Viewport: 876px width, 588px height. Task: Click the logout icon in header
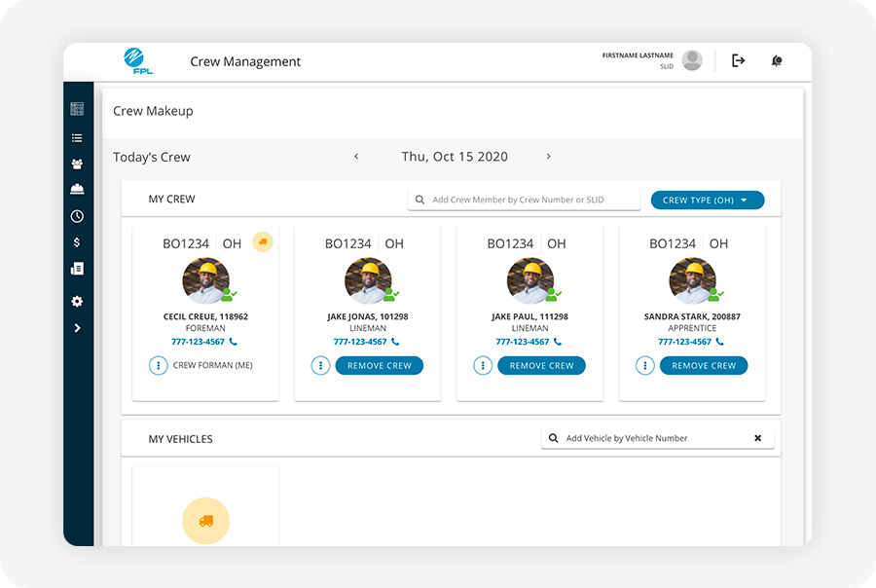[738, 60]
